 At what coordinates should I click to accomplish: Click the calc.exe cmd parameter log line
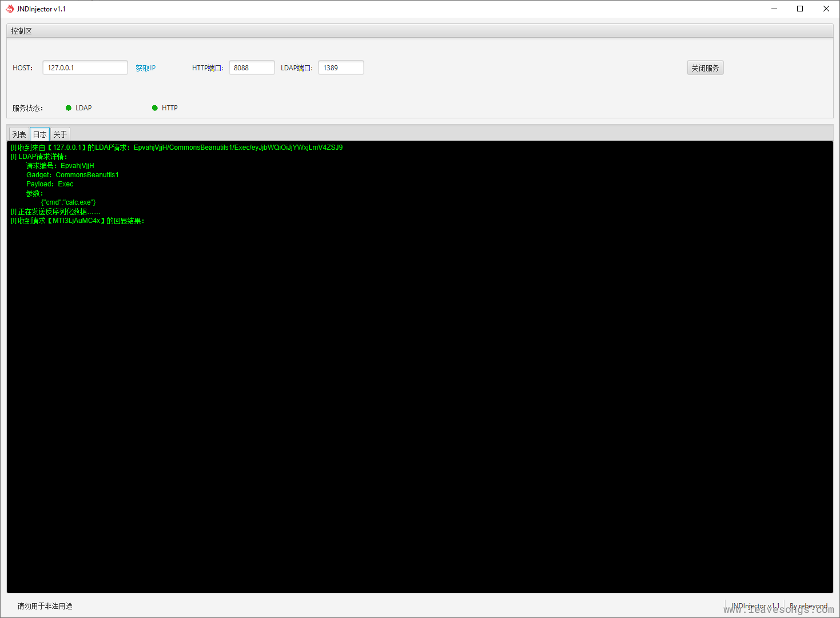click(69, 202)
